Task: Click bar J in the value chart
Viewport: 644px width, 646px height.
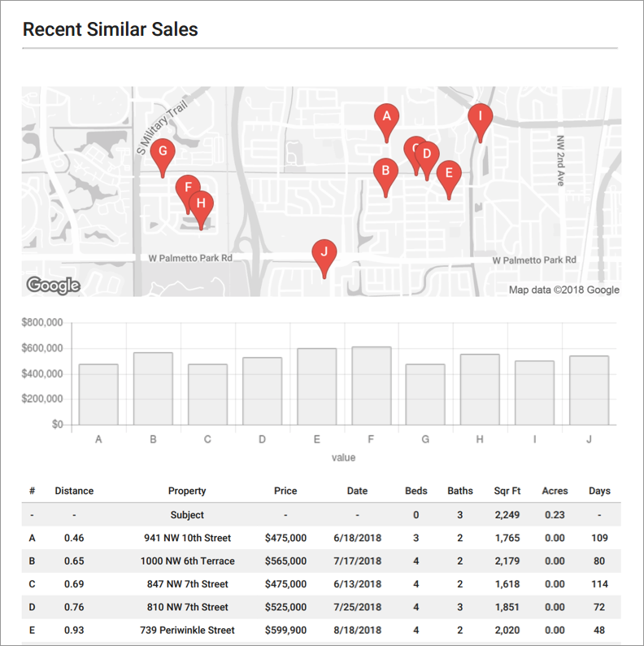Action: point(589,391)
